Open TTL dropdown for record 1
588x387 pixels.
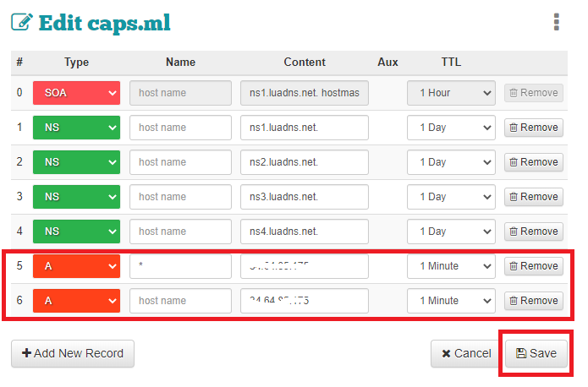[x=451, y=128]
